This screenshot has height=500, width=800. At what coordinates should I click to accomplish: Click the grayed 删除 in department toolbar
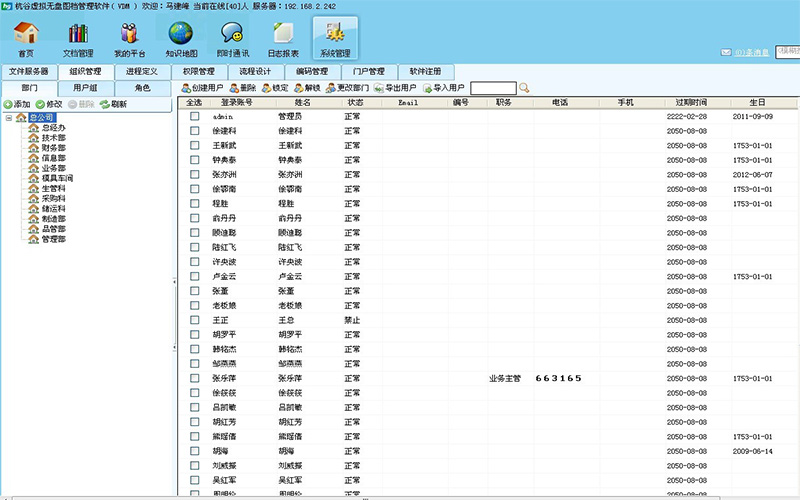(82, 104)
